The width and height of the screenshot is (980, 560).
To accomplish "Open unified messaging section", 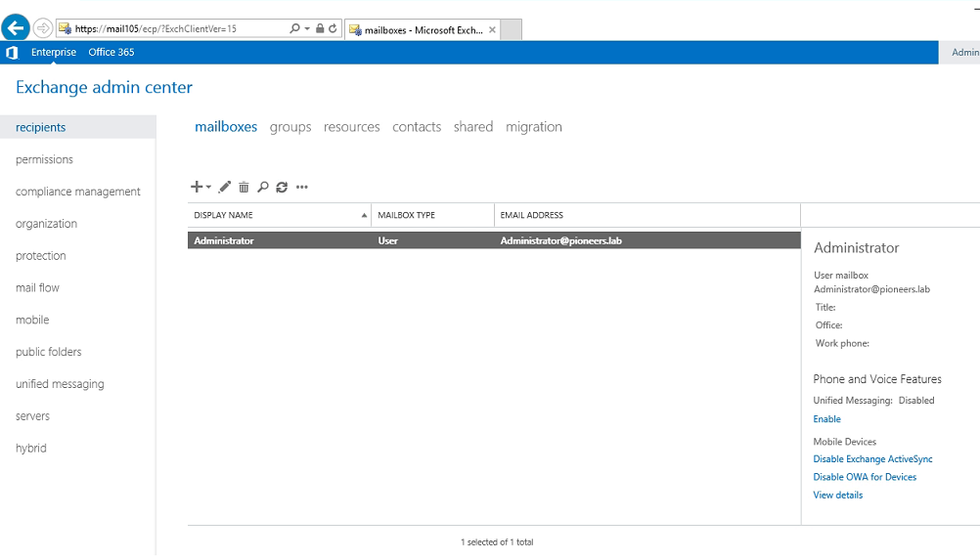I will point(60,384).
